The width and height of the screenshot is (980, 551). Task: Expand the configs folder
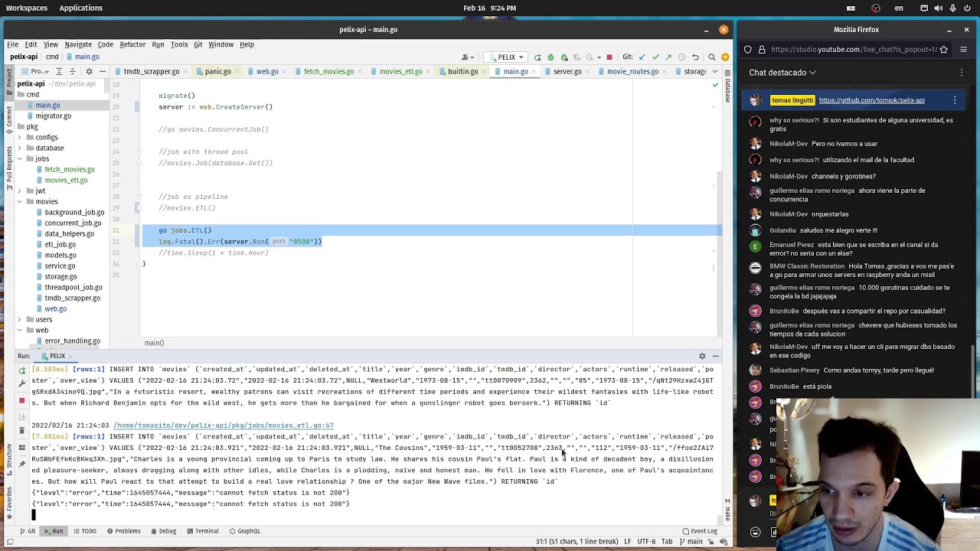[x=19, y=137]
